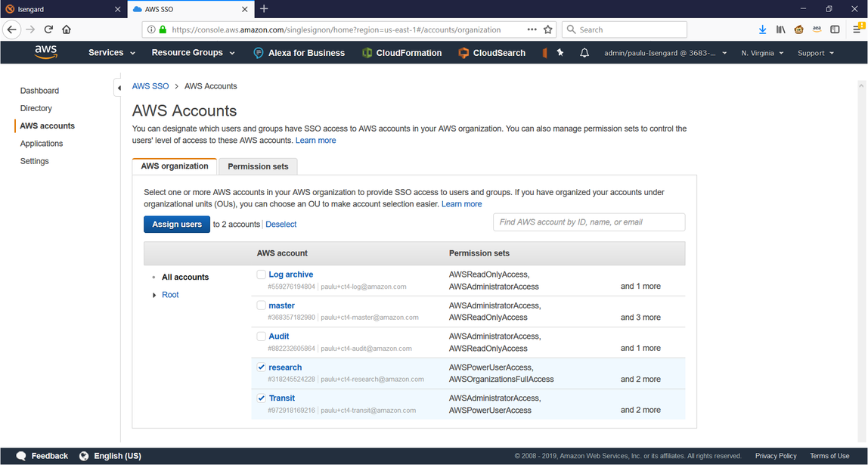Check the master account checkbox
Image resolution: width=868 pixels, height=465 pixels.
pos(262,305)
